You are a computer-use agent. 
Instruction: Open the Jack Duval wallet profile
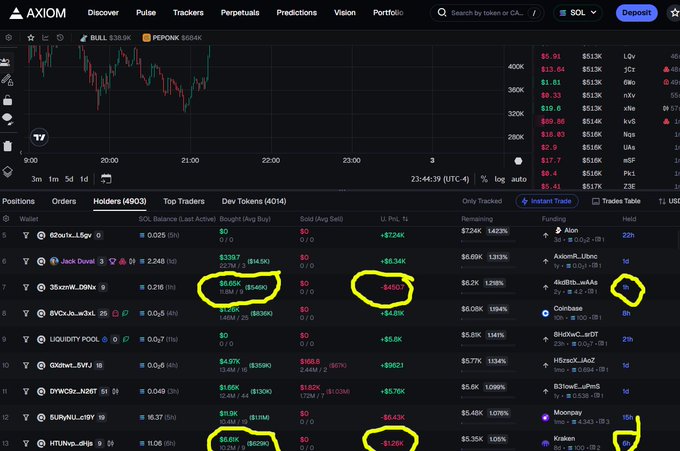click(77, 261)
